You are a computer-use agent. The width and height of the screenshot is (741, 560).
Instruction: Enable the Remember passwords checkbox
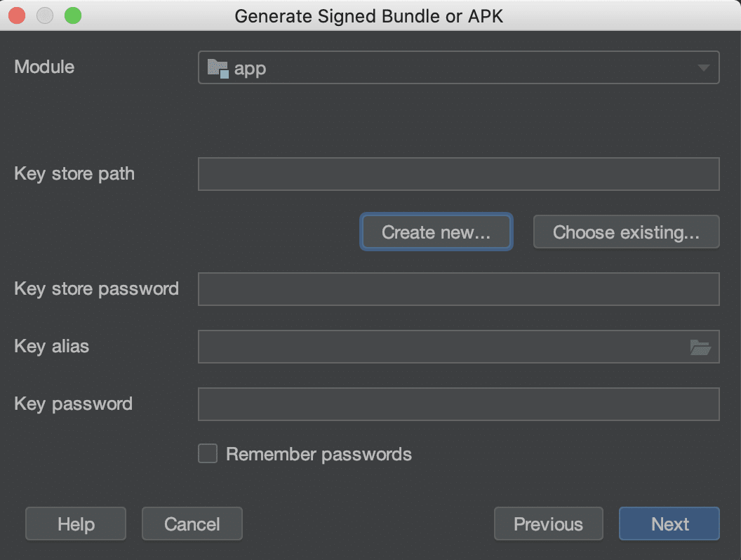(x=208, y=453)
